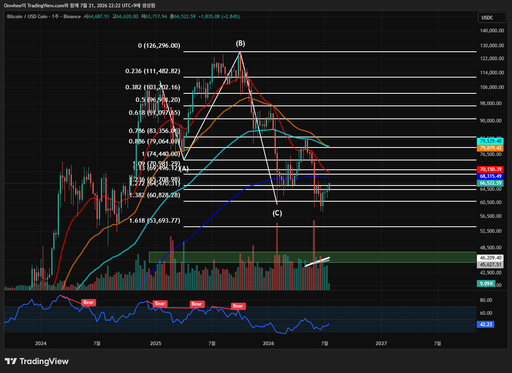Click the (C) wave label
The width and height of the screenshot is (512, 373).
click(x=277, y=213)
